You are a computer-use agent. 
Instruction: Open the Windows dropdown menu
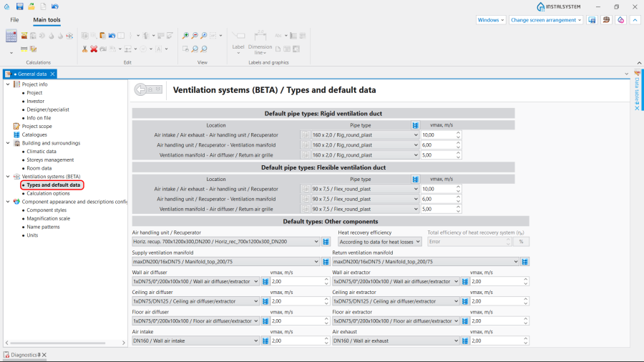coord(491,20)
